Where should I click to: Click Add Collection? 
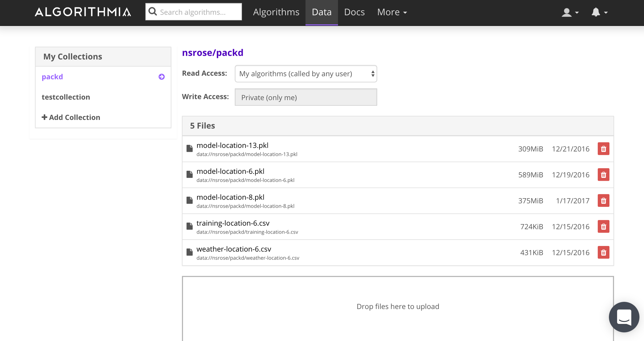pyautogui.click(x=71, y=117)
